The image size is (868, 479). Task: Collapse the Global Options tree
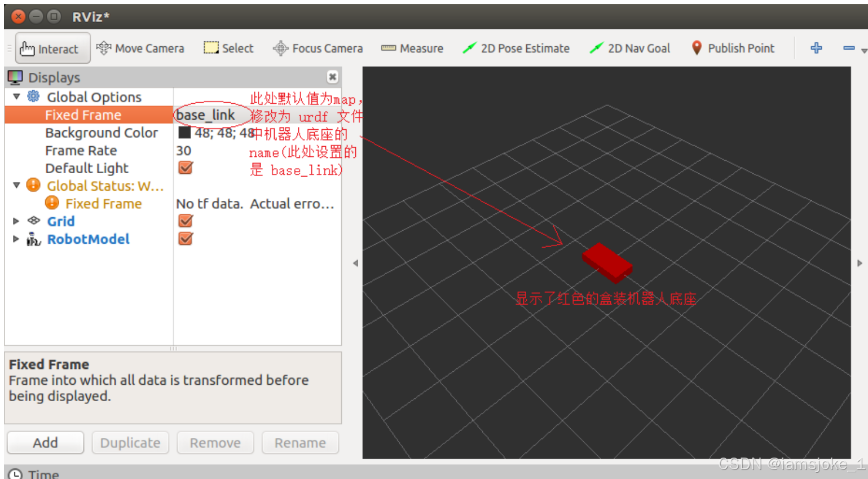pyautogui.click(x=16, y=96)
